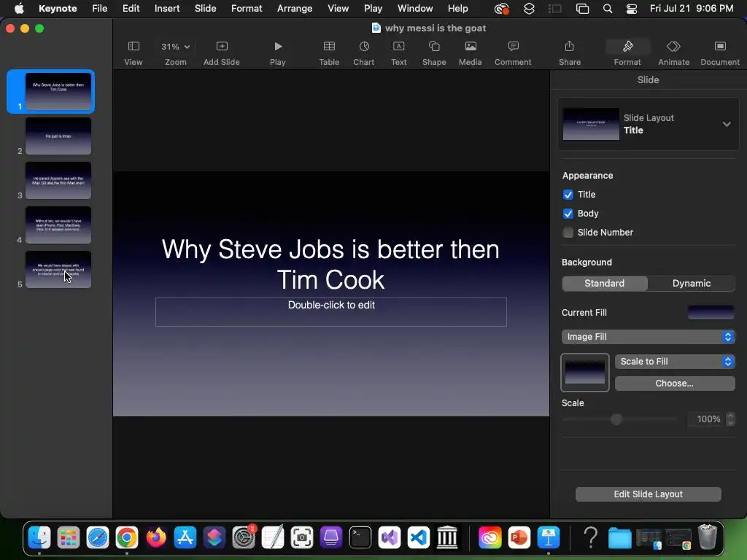
Task: Add a comment with the Comment icon
Action: pyautogui.click(x=513, y=46)
